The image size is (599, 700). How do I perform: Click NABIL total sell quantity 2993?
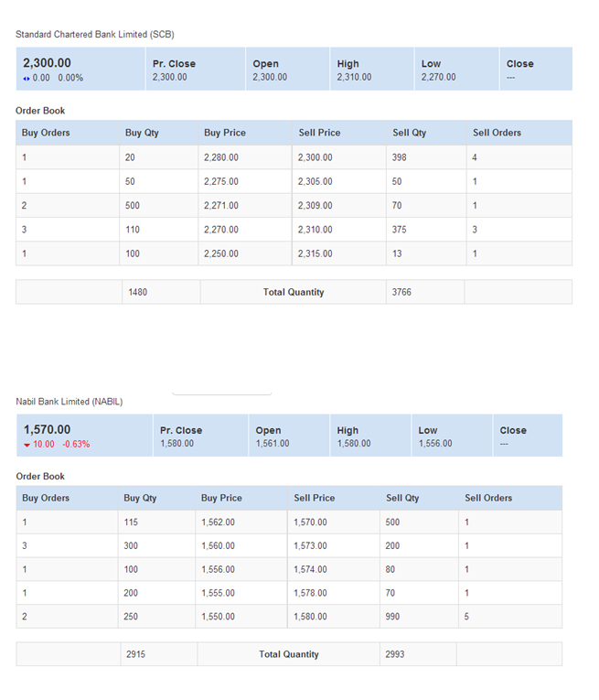[396, 654]
